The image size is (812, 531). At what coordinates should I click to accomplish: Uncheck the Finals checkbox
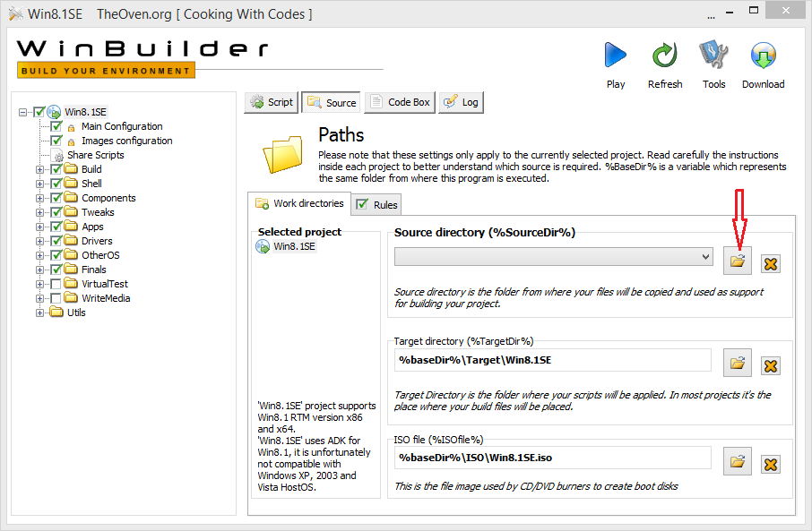56,270
